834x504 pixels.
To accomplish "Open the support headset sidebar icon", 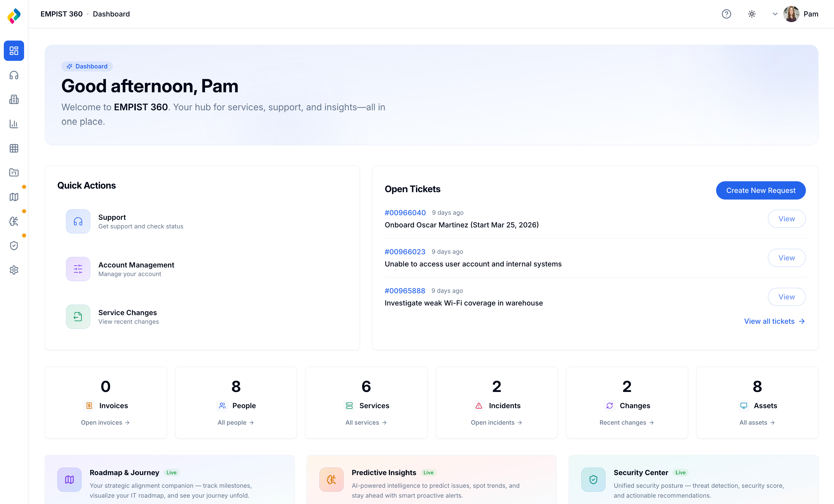I will point(14,75).
